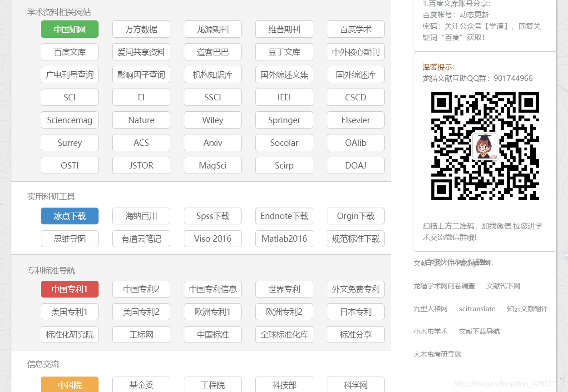
Task: Click 有道云笔记 button
Action: pos(141,238)
